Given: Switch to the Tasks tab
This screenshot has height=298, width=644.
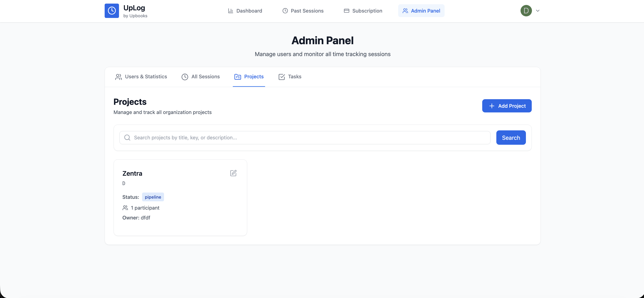Looking at the screenshot, I should pyautogui.click(x=295, y=77).
